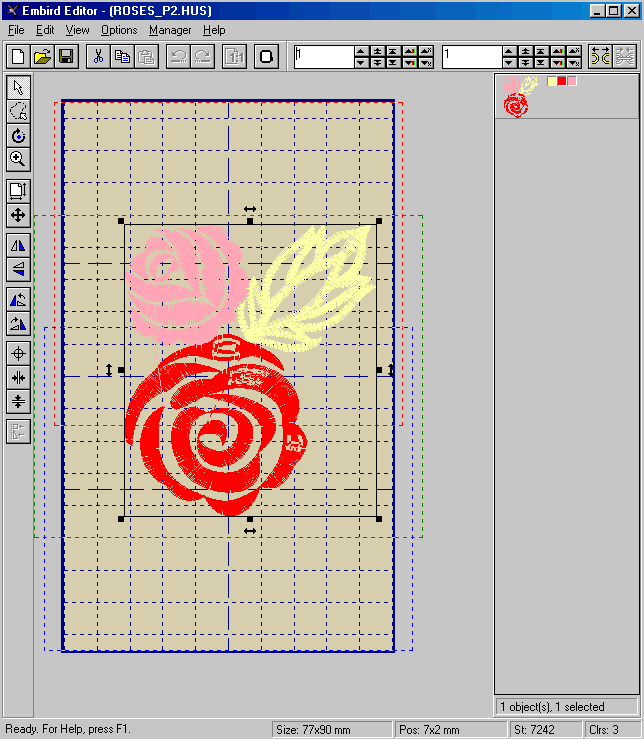The image size is (644, 739).
Task: Click first group's down-arrow with x button
Action: tap(426, 63)
